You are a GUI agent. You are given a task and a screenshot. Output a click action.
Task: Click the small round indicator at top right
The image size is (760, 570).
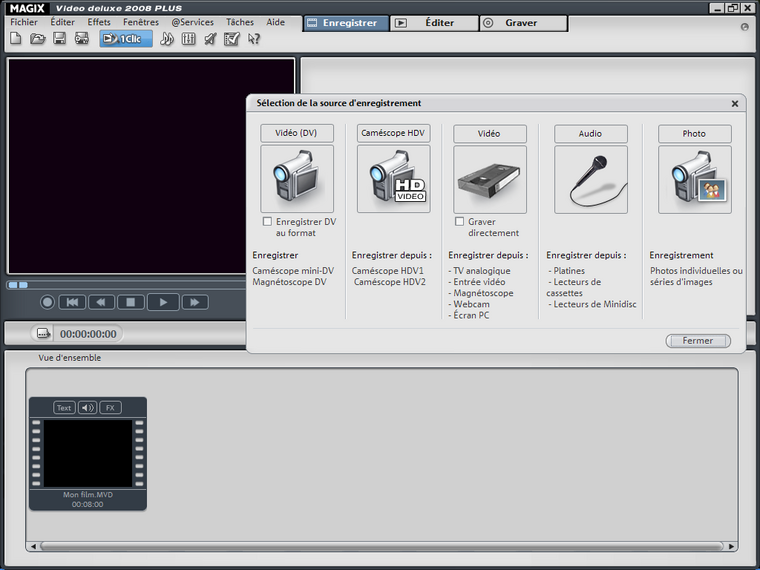pos(745,27)
